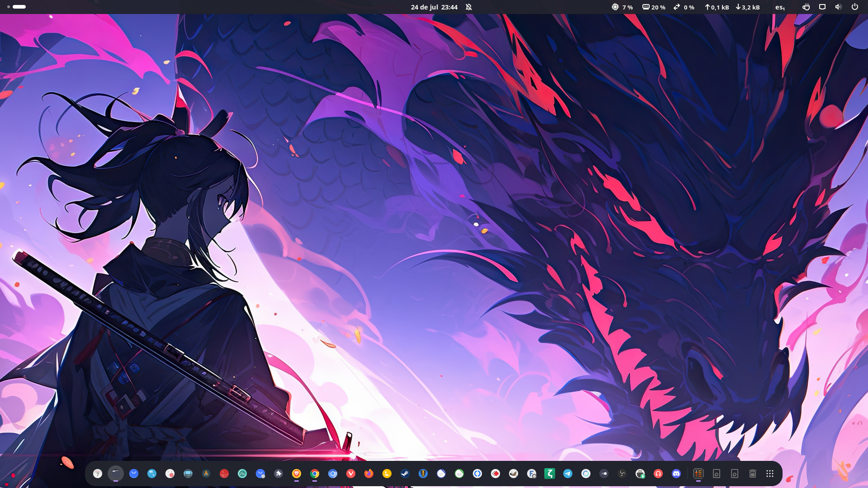Launch GIMP from the dock
The image size is (868, 488).
514,474
